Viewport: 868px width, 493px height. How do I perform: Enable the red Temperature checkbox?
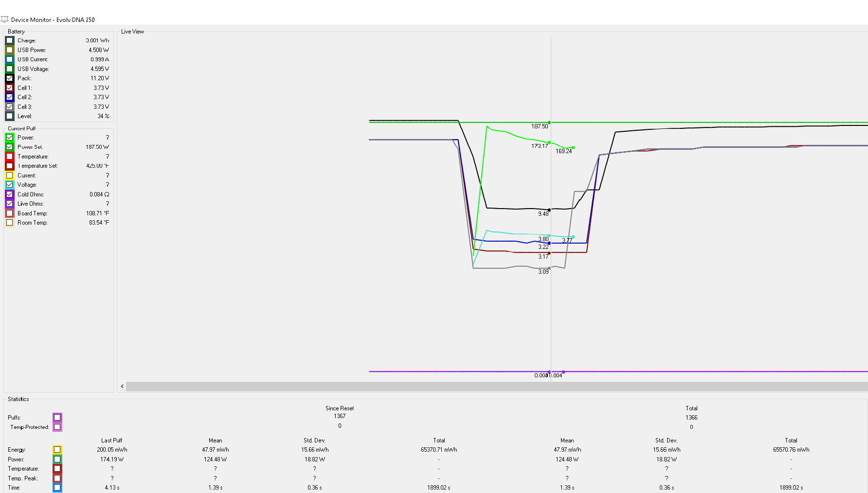point(10,157)
